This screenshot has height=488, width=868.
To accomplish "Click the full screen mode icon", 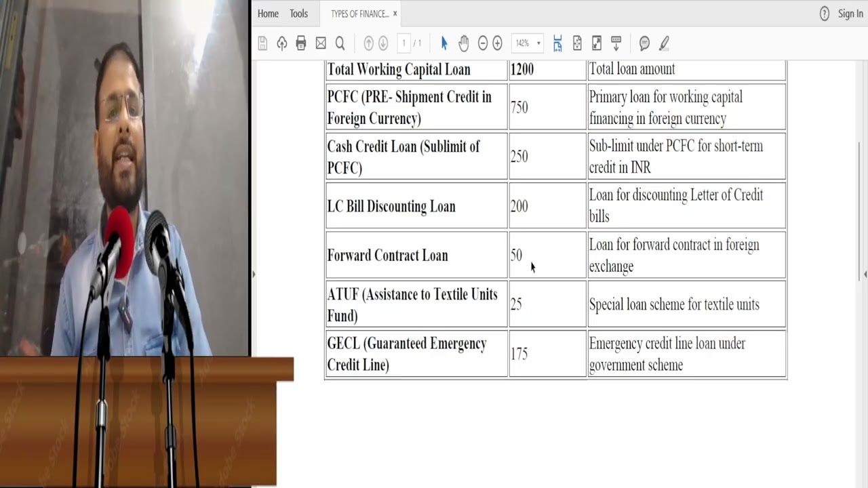I will (x=597, y=43).
